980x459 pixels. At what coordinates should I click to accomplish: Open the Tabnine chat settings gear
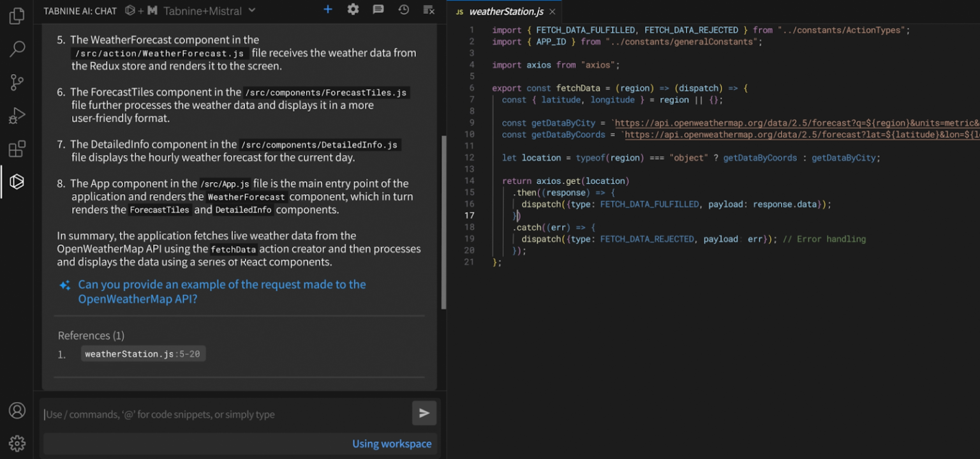(x=353, y=9)
